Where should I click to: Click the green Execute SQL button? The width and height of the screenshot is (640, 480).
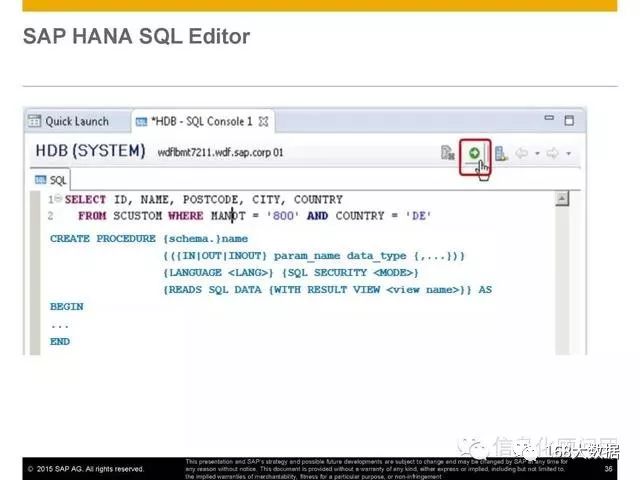474,153
